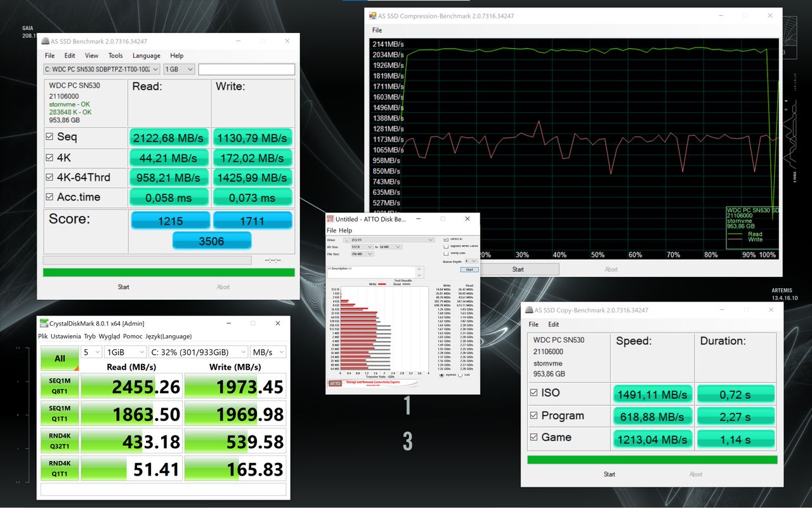Click the AS SSD Compression-Benchmark title icon
Image resolution: width=812 pixels, height=508 pixels.
click(372, 16)
